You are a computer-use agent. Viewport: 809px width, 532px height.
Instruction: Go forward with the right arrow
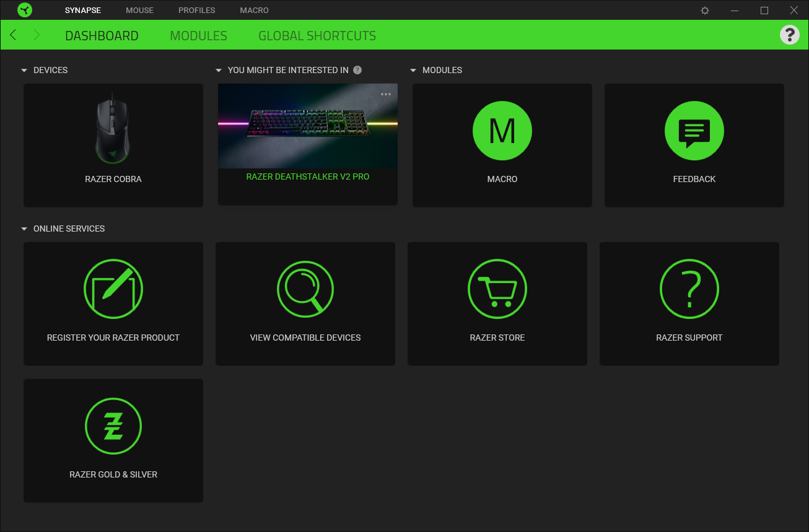(x=37, y=35)
